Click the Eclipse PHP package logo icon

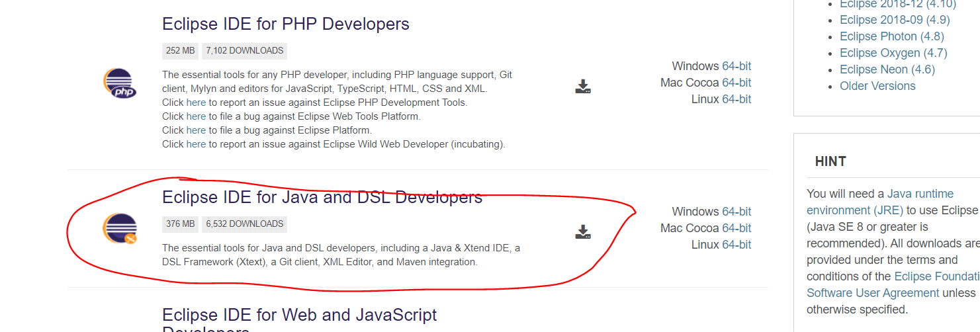point(120,83)
